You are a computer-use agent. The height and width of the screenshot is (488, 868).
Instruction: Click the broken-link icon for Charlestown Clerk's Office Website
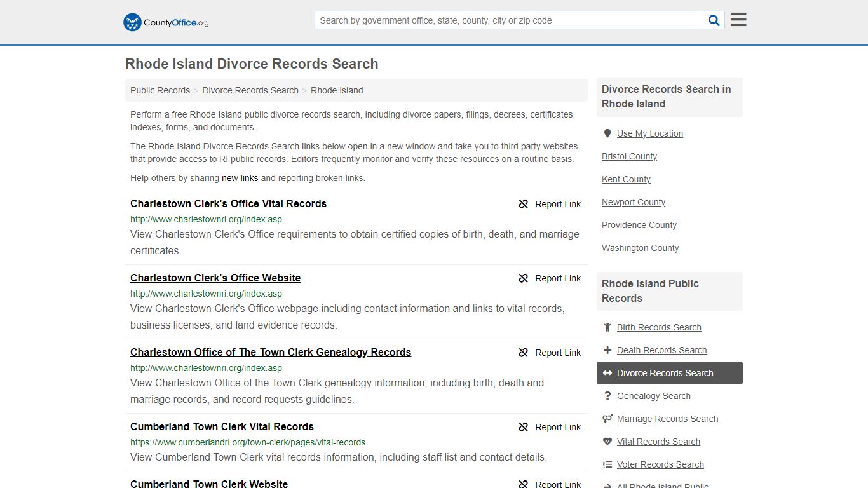[x=524, y=278]
